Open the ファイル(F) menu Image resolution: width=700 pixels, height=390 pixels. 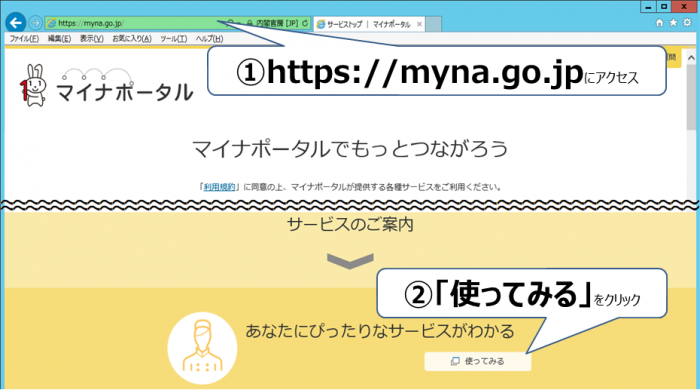pos(24,39)
